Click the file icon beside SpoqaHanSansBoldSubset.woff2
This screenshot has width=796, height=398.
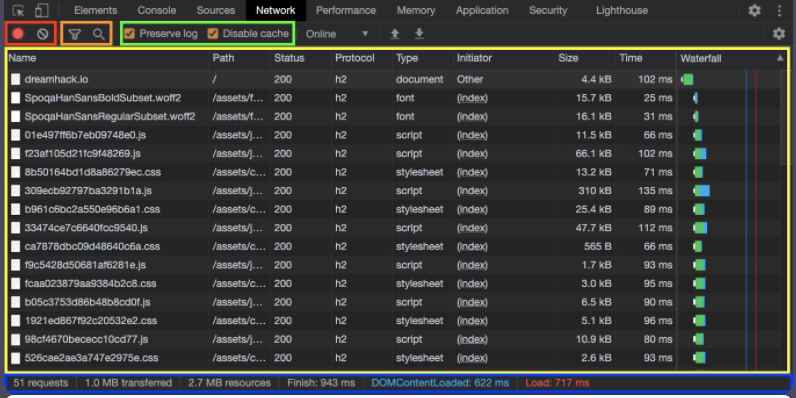click(16, 98)
